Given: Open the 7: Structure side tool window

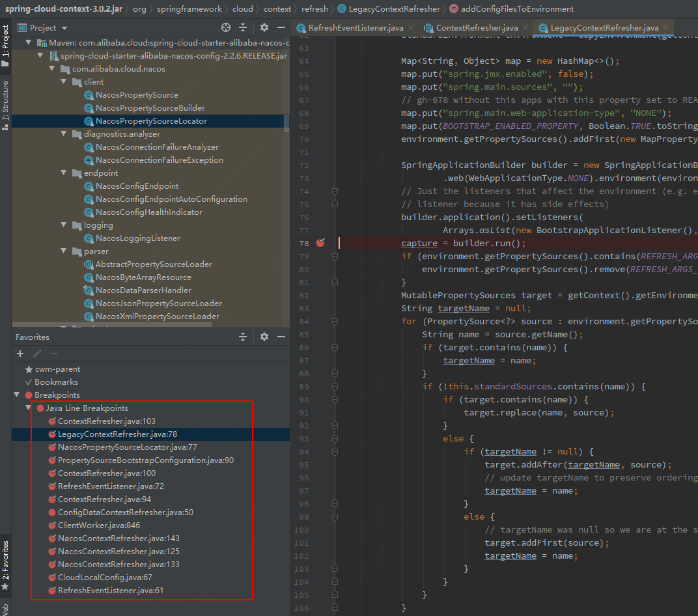Looking at the screenshot, I should [x=5, y=105].
